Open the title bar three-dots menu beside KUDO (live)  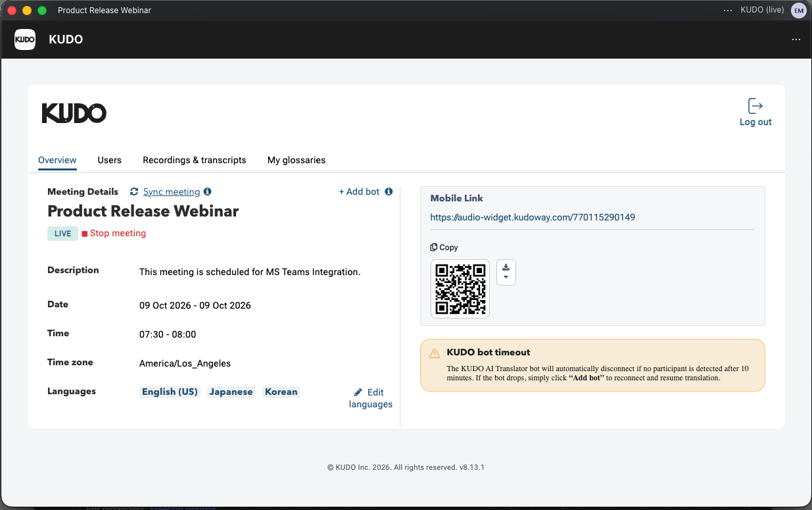pyautogui.click(x=727, y=11)
